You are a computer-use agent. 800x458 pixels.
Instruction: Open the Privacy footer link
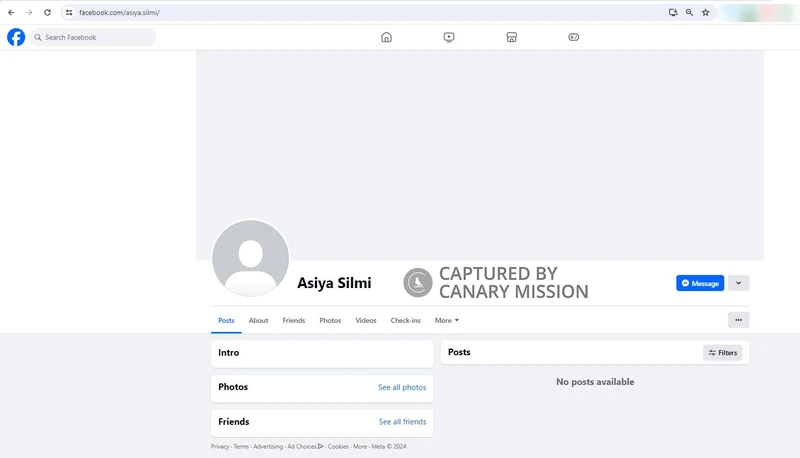[x=220, y=446]
